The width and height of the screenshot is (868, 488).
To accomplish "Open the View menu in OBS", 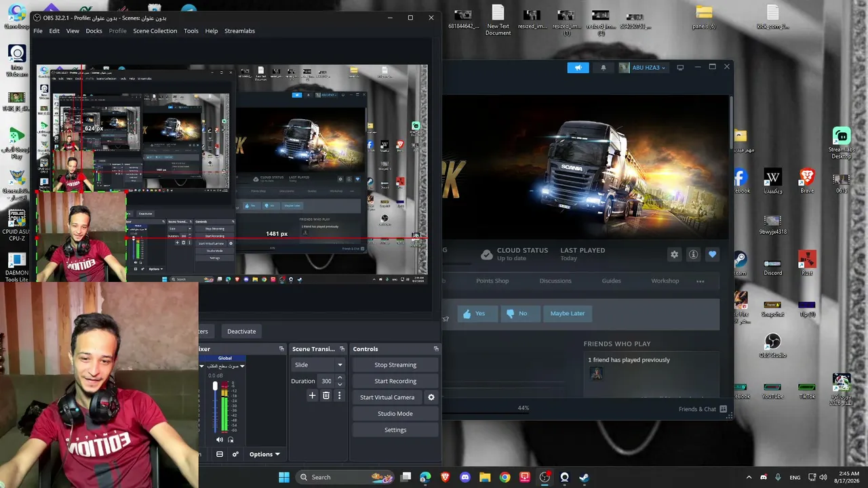I will pyautogui.click(x=73, y=30).
